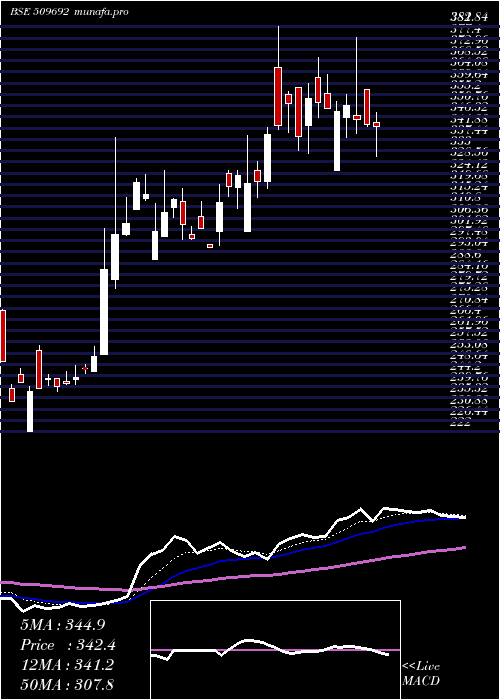Viewport: 500px width, 700px height.
Task: Click the '5MA : 344.9' readout
Action: click(62, 625)
